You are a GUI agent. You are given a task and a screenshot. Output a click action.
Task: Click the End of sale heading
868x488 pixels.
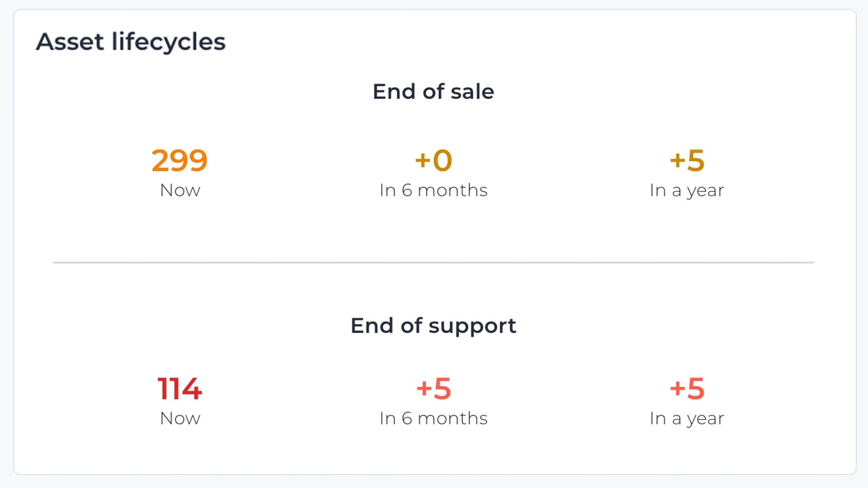(433, 92)
